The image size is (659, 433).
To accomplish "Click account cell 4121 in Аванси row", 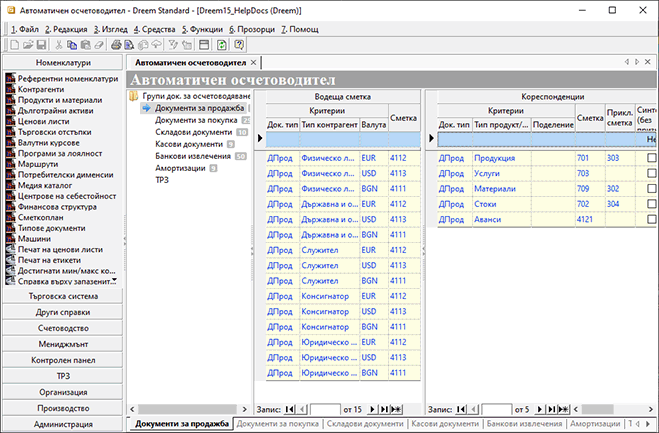I will 590,219.
